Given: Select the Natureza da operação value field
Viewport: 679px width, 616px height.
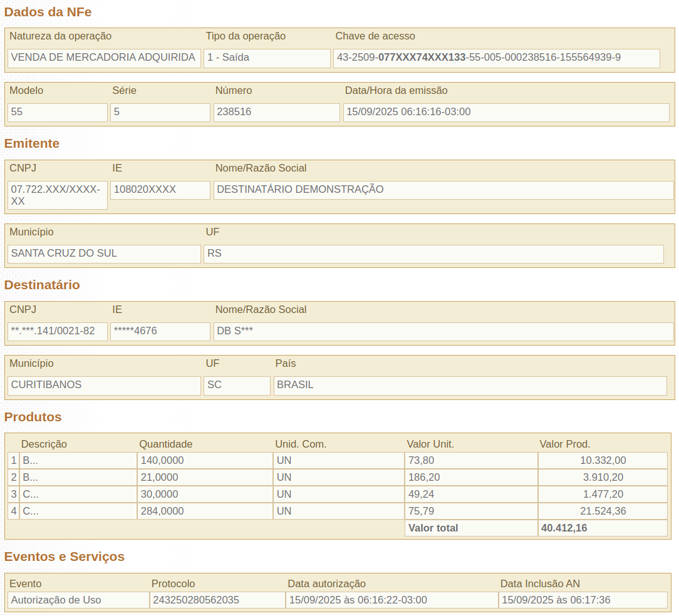Looking at the screenshot, I should [104, 58].
